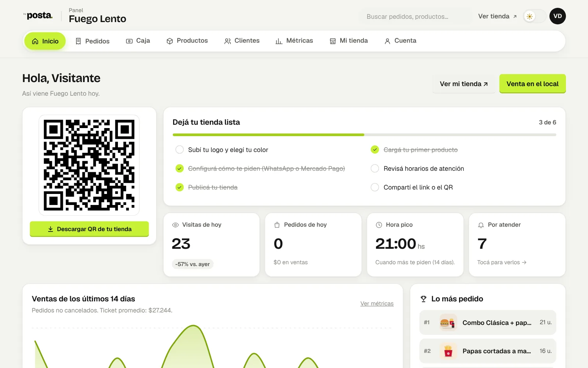Focus the 'Buscar pedidos, productos' search field
Viewport: 588px width, 368px height.
coord(415,17)
